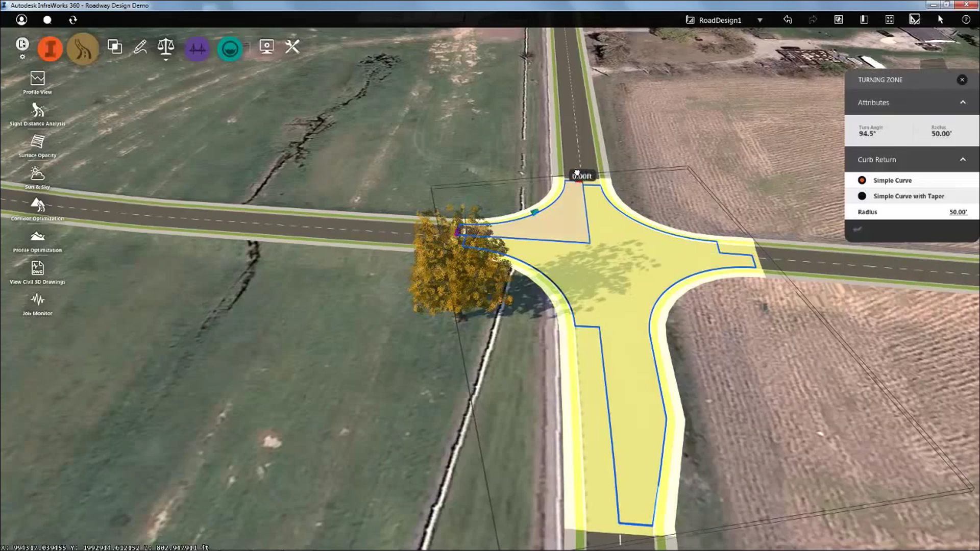Click the checkmark at Turning Zone panel bottom
The image size is (980, 551).
coord(857,230)
